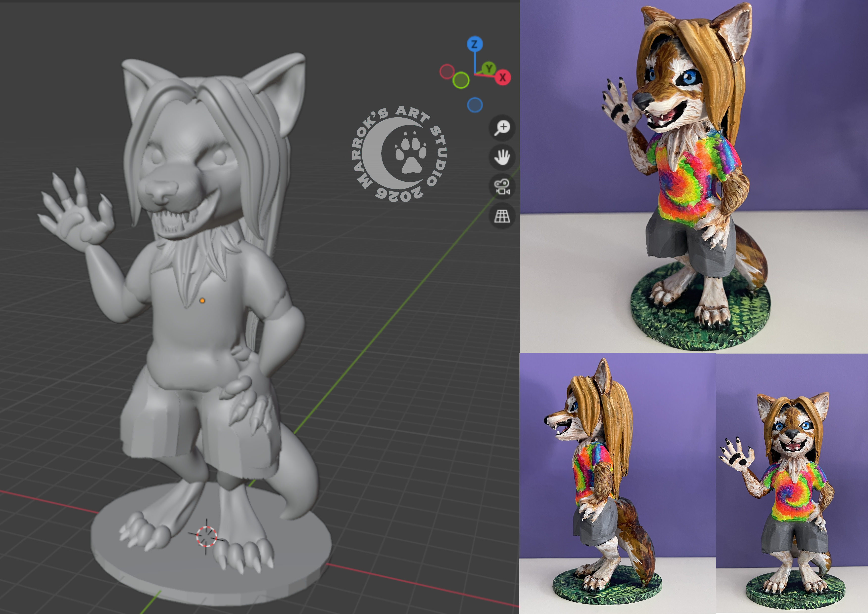Click the blue Z axis on gizmo
The image size is (868, 614).
pos(474,44)
